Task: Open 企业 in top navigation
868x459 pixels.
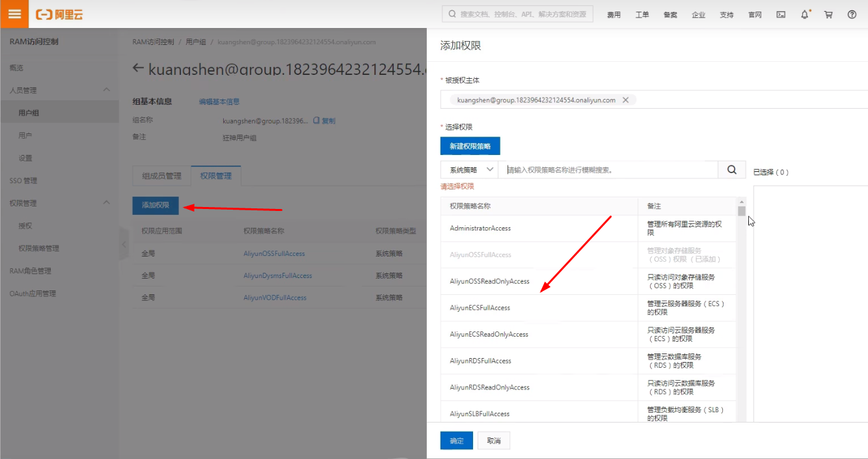Action: [x=698, y=14]
